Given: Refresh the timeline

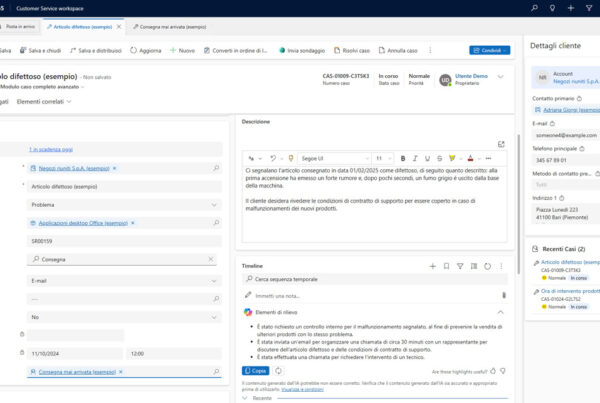Looking at the screenshot, I should (488, 266).
